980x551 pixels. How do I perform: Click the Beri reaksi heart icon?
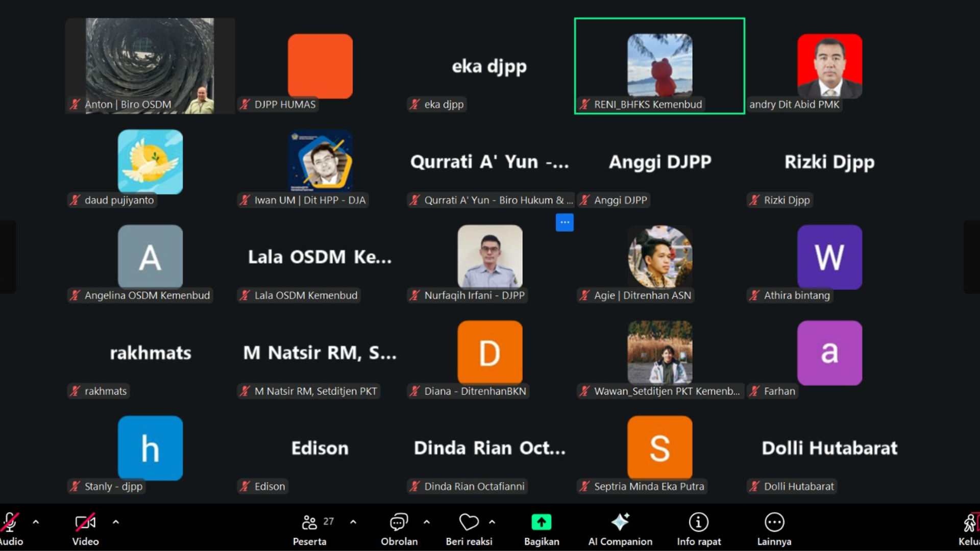click(469, 522)
